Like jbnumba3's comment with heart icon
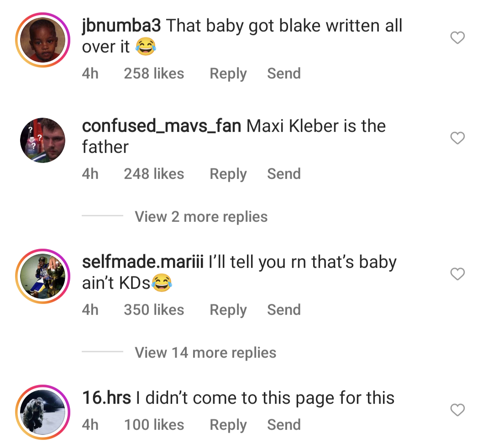Image resolution: width=493 pixels, height=448 pixels. pyautogui.click(x=457, y=38)
